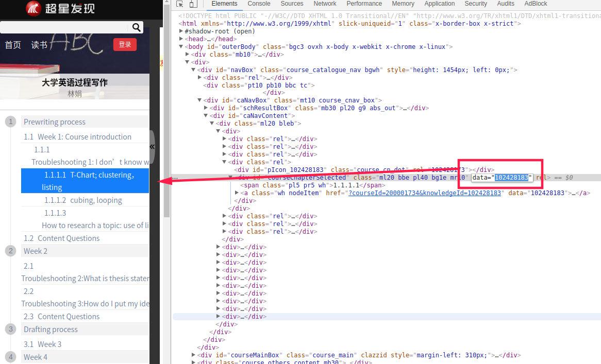Image resolution: width=601 pixels, height=364 pixels.
Task: Select 1.1.1.1 T-Chart; clustering, listing
Action: coord(85,181)
